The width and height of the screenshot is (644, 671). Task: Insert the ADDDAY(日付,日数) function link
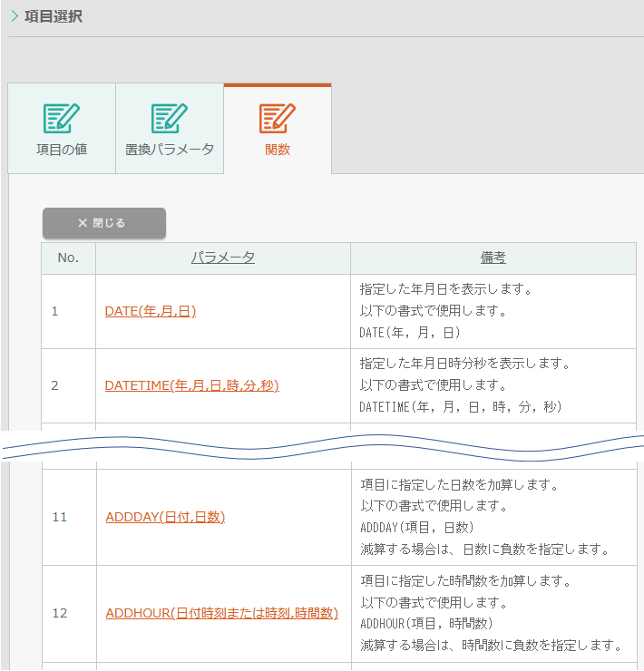pos(165,517)
